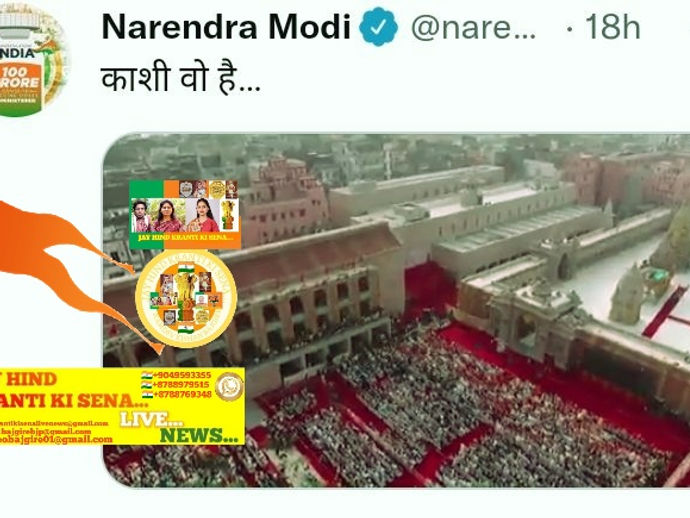Open the 18h timestamp

coord(612,27)
